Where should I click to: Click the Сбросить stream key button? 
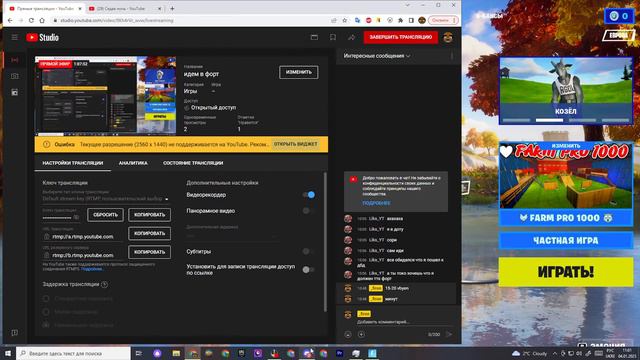105,215
